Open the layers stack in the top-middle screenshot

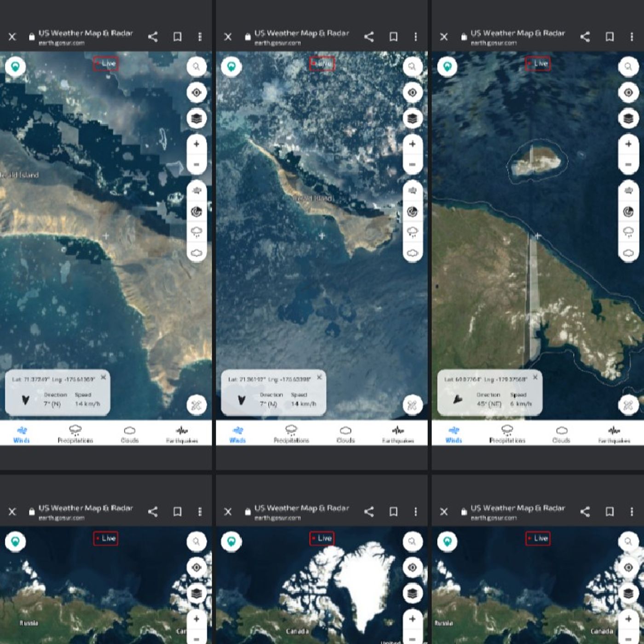point(412,119)
